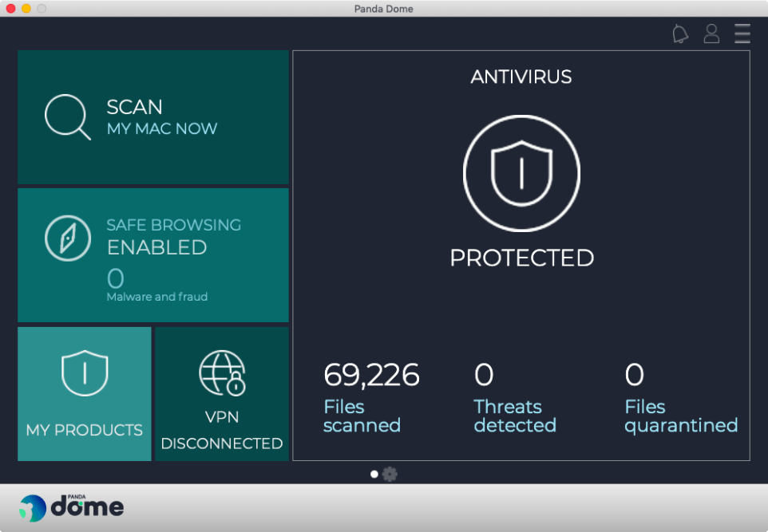This screenshot has height=532, width=768.
Task: Click the Scan magnifying glass icon
Action: [x=68, y=117]
